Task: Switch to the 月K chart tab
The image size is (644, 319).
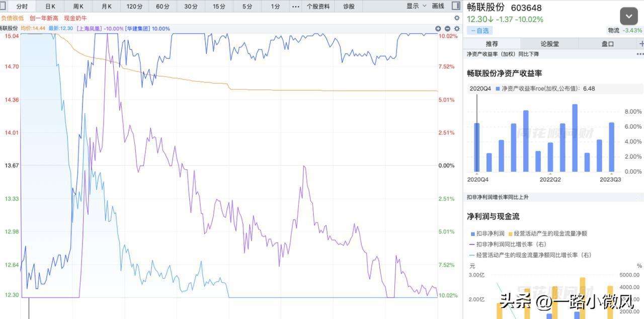Action: point(106,7)
